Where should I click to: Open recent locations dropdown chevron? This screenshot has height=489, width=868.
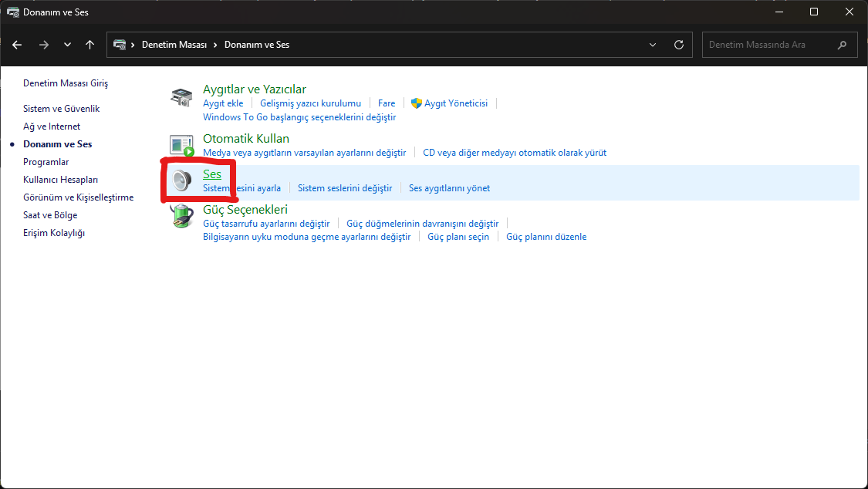tap(68, 45)
